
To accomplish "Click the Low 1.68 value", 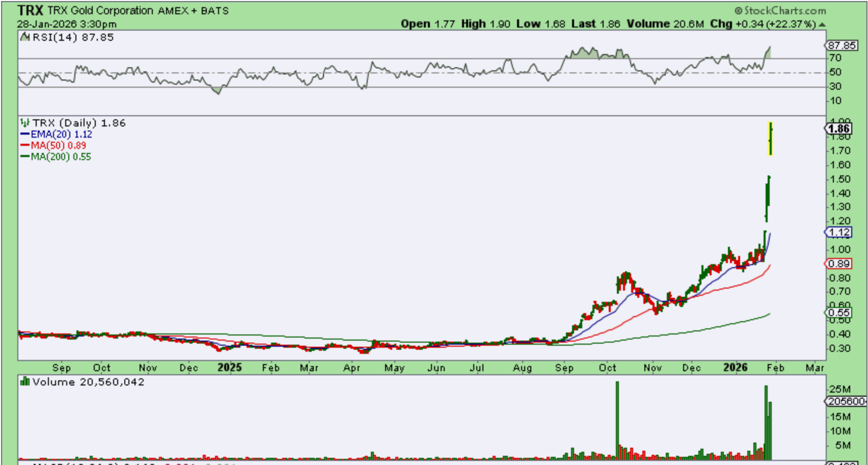I will click(540, 24).
